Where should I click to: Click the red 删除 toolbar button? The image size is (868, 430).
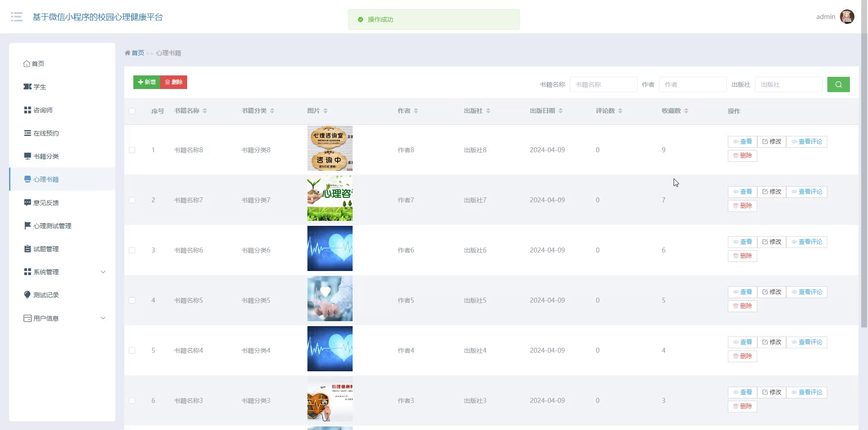pyautogui.click(x=174, y=82)
